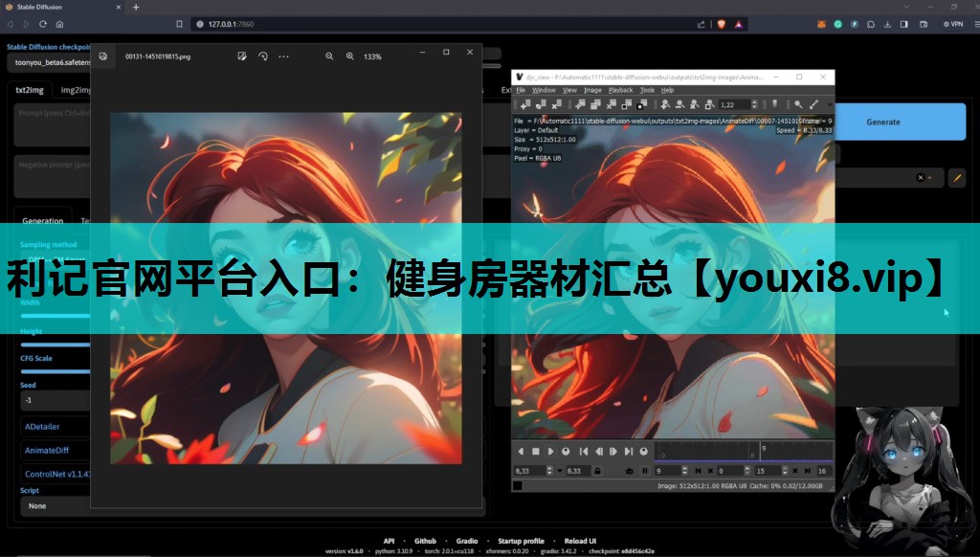
Task: Click the CFG Scale slider
Action: 55,371
